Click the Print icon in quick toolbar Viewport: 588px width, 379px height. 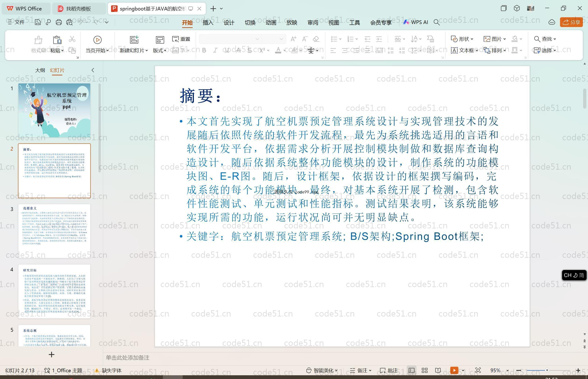click(x=59, y=22)
